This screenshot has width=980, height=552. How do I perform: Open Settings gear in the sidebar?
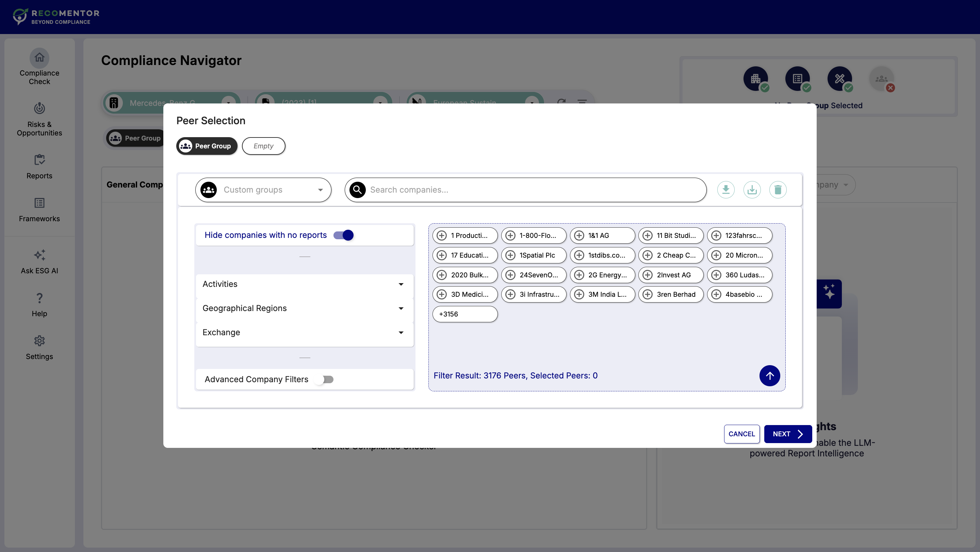tap(39, 347)
